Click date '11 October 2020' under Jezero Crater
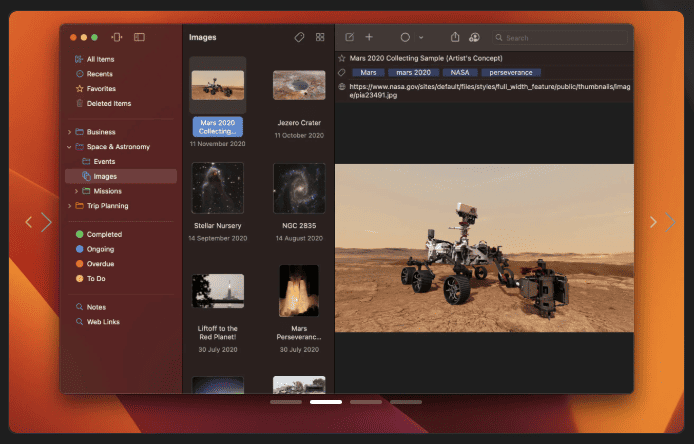The width and height of the screenshot is (694, 444). point(299,135)
